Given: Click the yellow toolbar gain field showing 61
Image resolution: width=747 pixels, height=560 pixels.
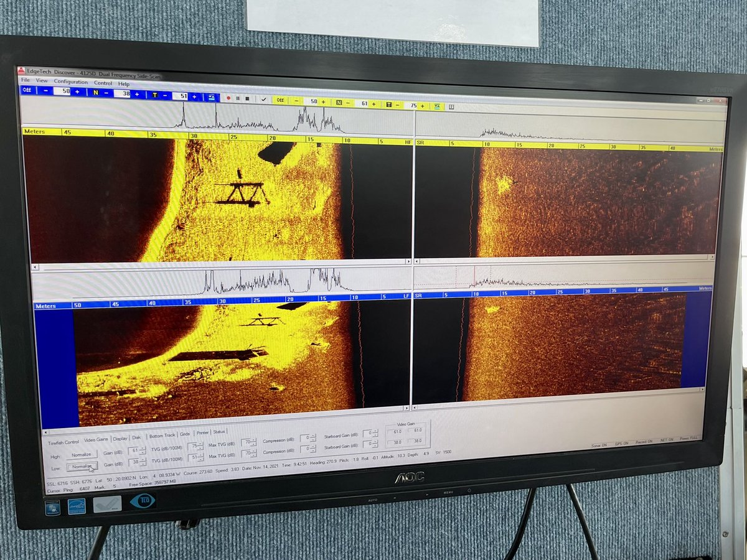Looking at the screenshot, I should coord(363,103).
